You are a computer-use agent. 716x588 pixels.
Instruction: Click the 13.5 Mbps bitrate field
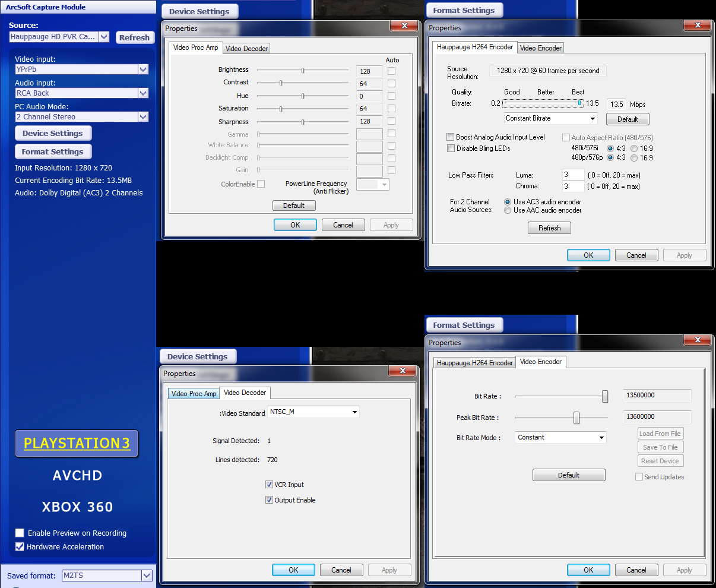tap(617, 104)
